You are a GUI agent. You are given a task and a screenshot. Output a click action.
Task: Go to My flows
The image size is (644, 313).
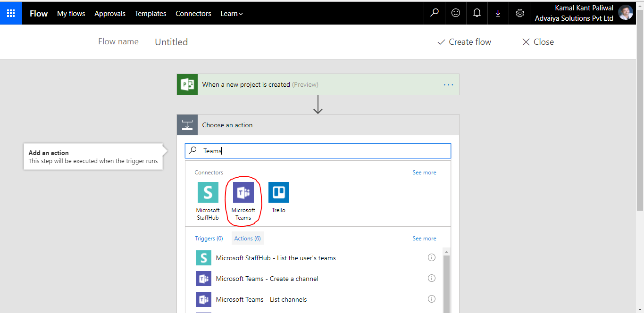click(71, 14)
